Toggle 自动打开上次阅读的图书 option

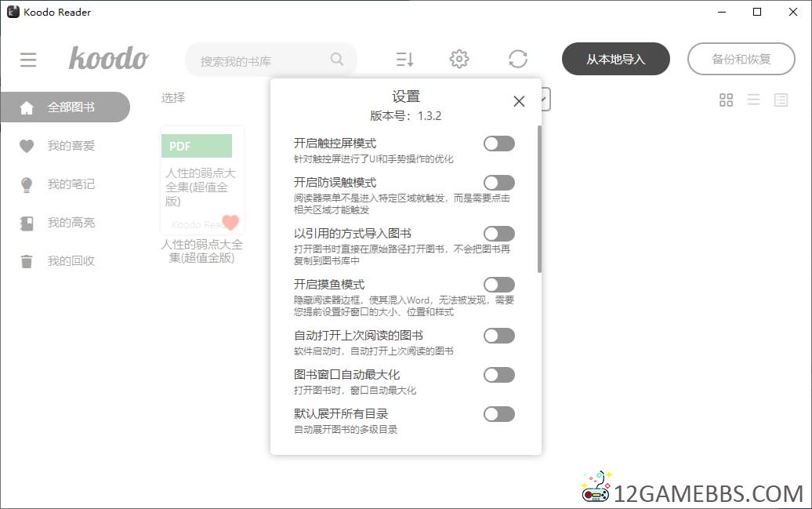[498, 336]
